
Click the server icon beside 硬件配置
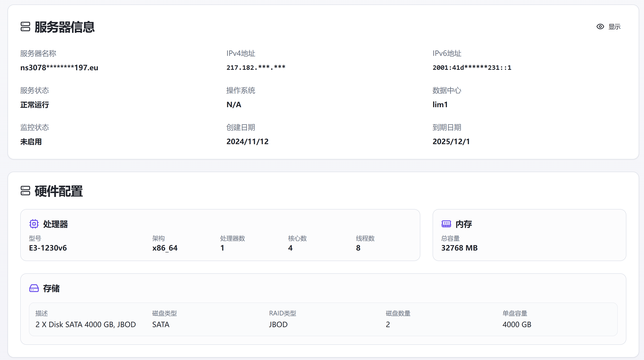click(x=25, y=191)
